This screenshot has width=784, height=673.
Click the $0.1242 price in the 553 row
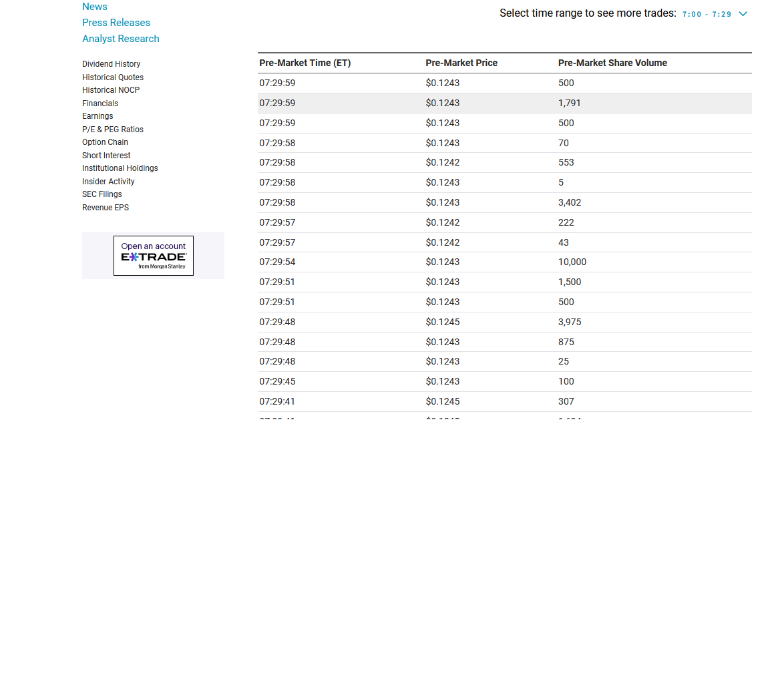pyautogui.click(x=443, y=162)
